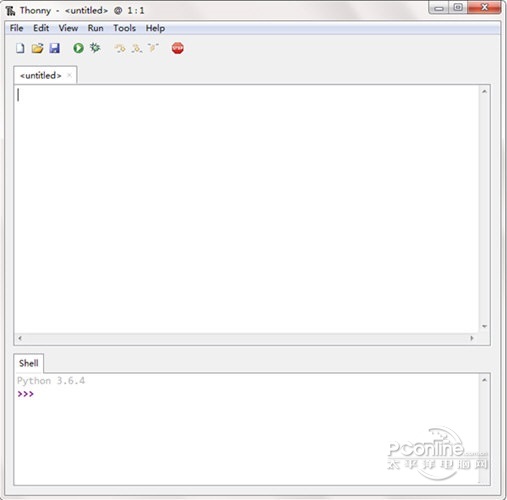
Task: Open the Tools menu
Action: coord(124,28)
